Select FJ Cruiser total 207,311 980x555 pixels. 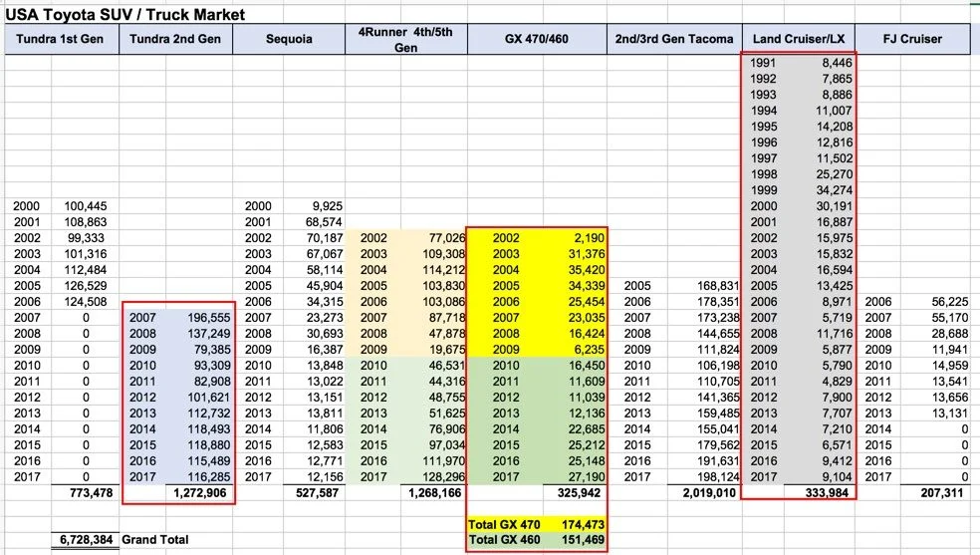[x=941, y=492]
